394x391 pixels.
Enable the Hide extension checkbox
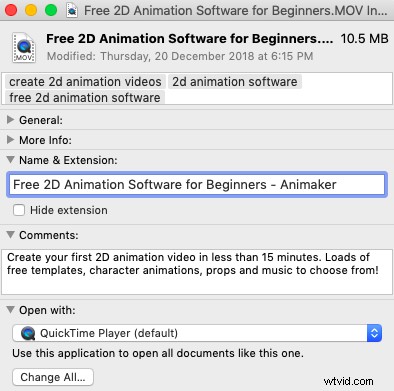(19, 210)
